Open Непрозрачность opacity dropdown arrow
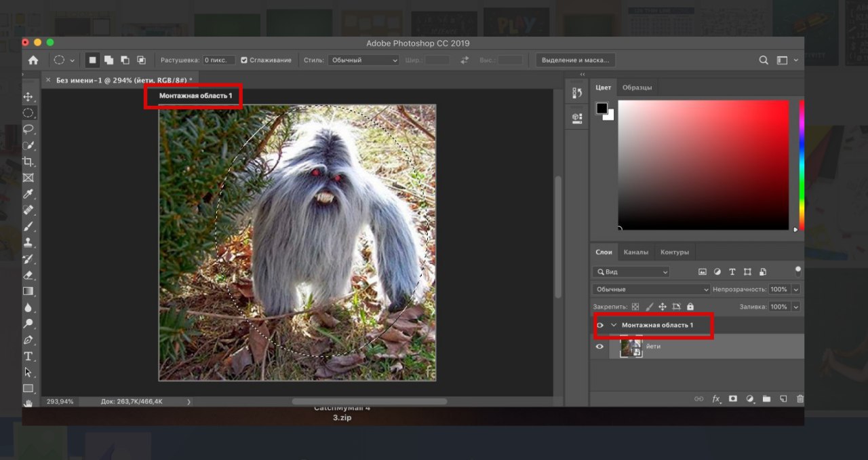868x460 pixels. 795,289
